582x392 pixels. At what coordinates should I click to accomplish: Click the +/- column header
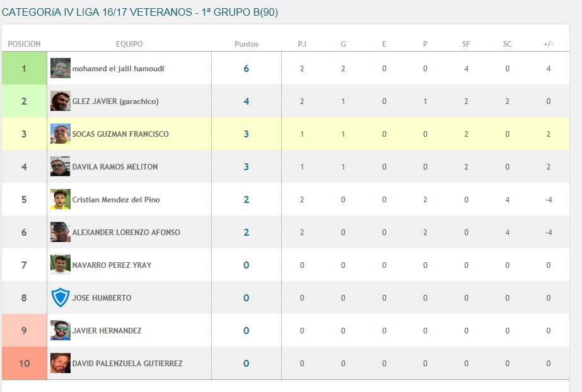point(549,43)
